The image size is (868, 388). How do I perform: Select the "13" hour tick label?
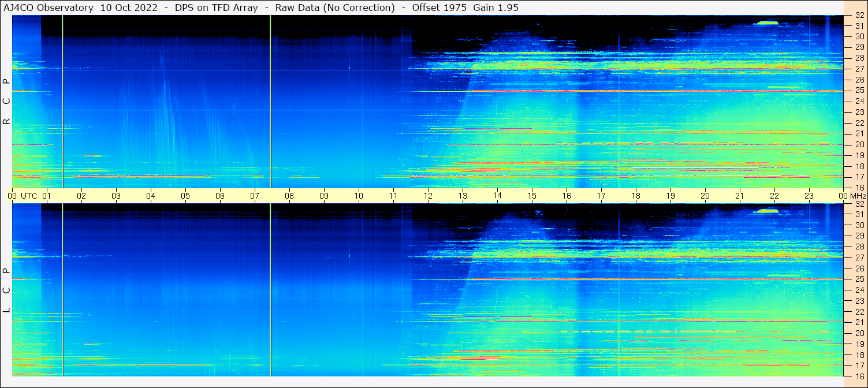(x=463, y=196)
